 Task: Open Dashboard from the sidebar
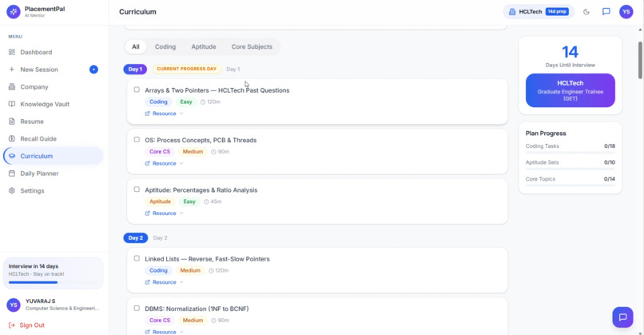tap(53, 52)
